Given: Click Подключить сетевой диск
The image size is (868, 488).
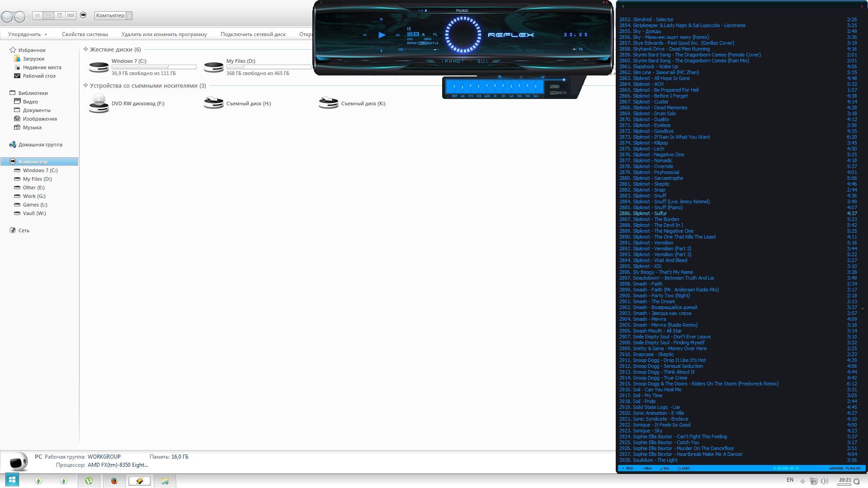Looking at the screenshot, I should [253, 34].
